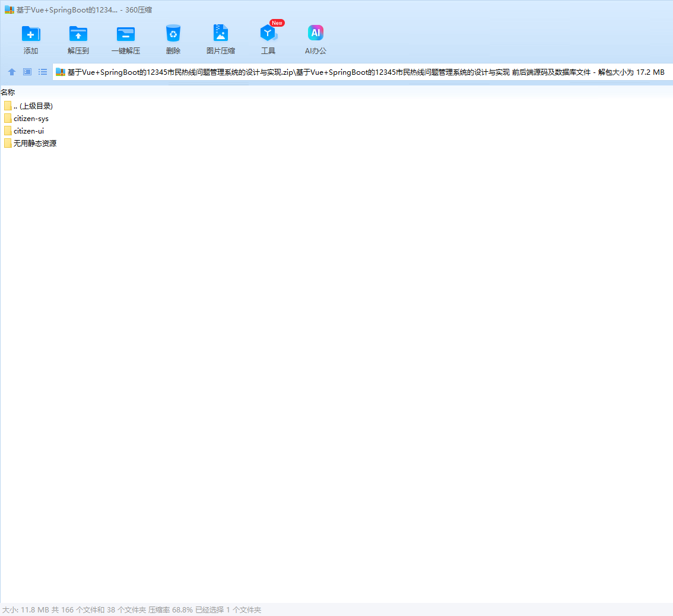Click the status bar size summary text

click(131, 609)
